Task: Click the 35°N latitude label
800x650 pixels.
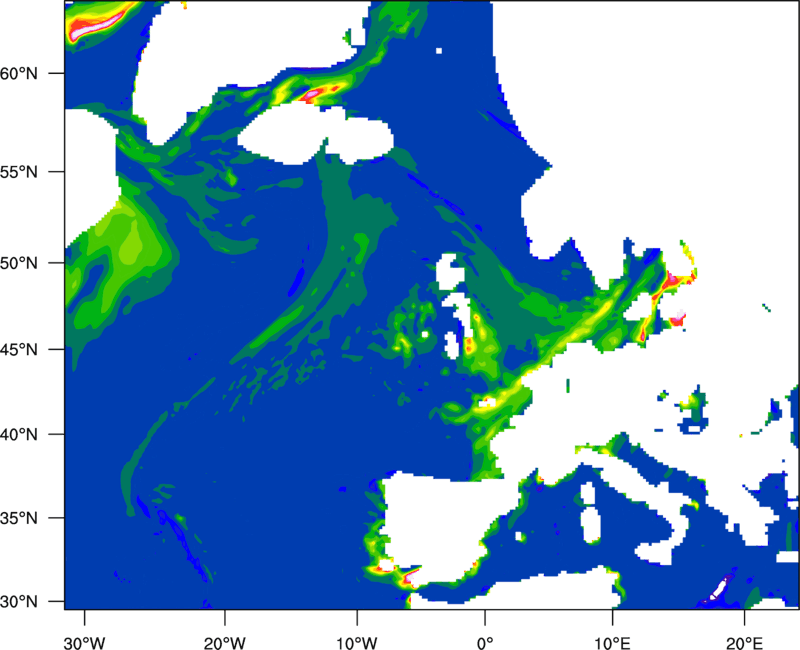Action: [x=19, y=518]
